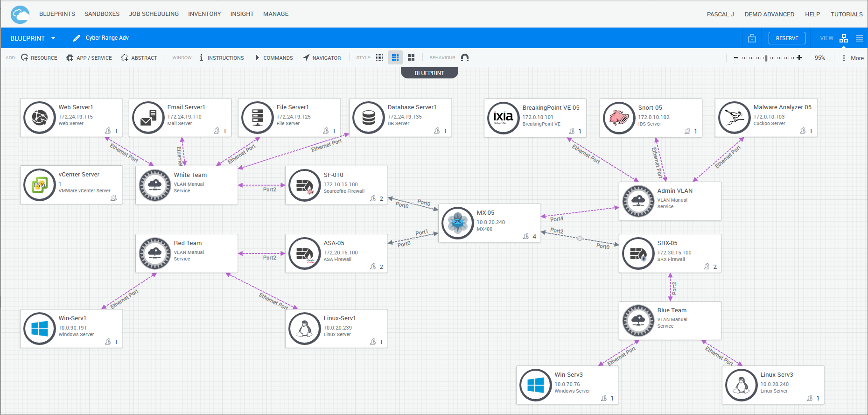Viewport: 868px width, 415px height.
Task: Click the Snort-05 pig icon
Action: (619, 118)
